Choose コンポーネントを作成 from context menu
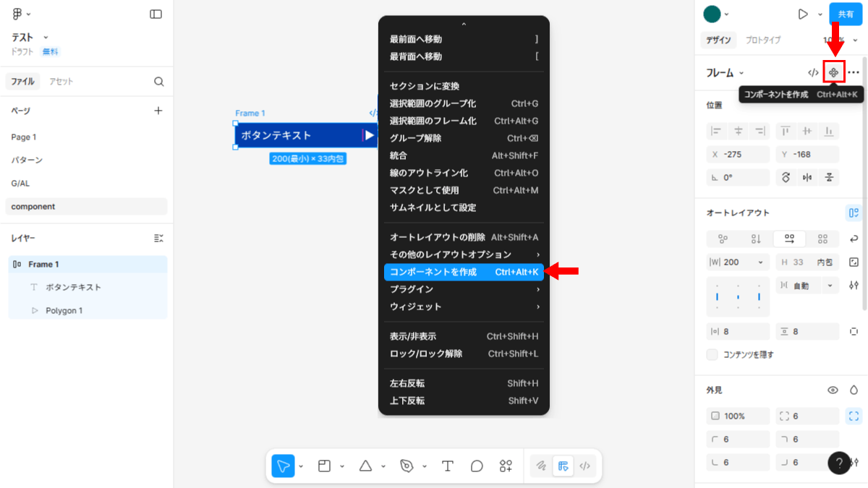Screen dimensions: 868x488 click(x=463, y=272)
